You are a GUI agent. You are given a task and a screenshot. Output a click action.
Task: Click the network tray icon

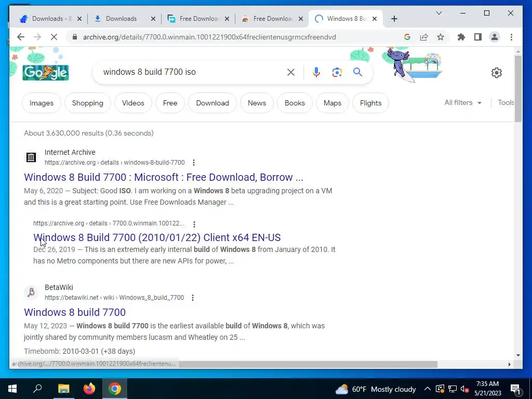pyautogui.click(x=453, y=389)
